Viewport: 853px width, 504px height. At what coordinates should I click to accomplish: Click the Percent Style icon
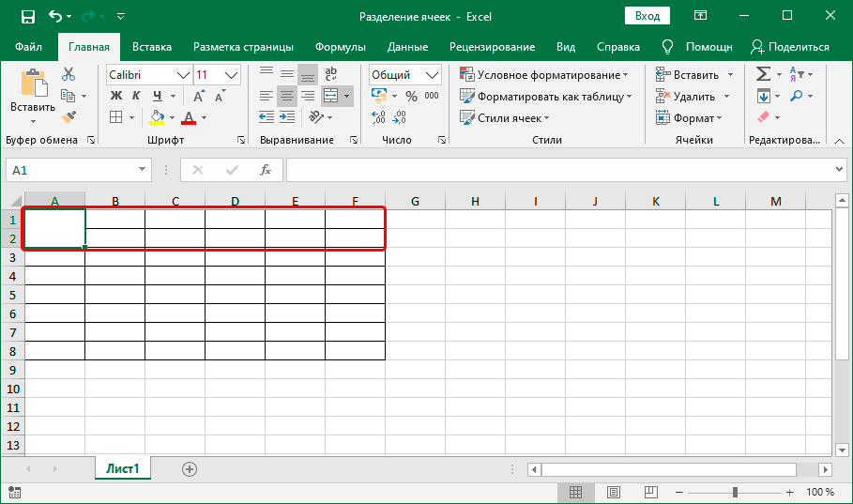(410, 96)
